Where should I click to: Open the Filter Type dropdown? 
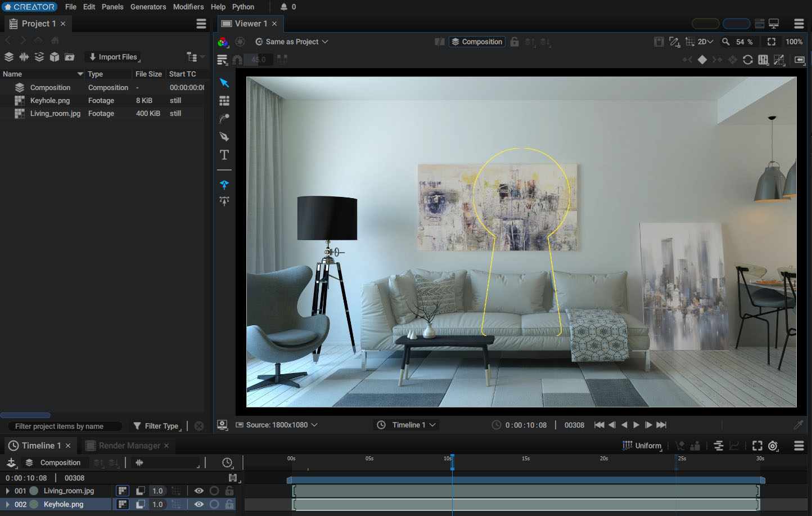point(157,426)
